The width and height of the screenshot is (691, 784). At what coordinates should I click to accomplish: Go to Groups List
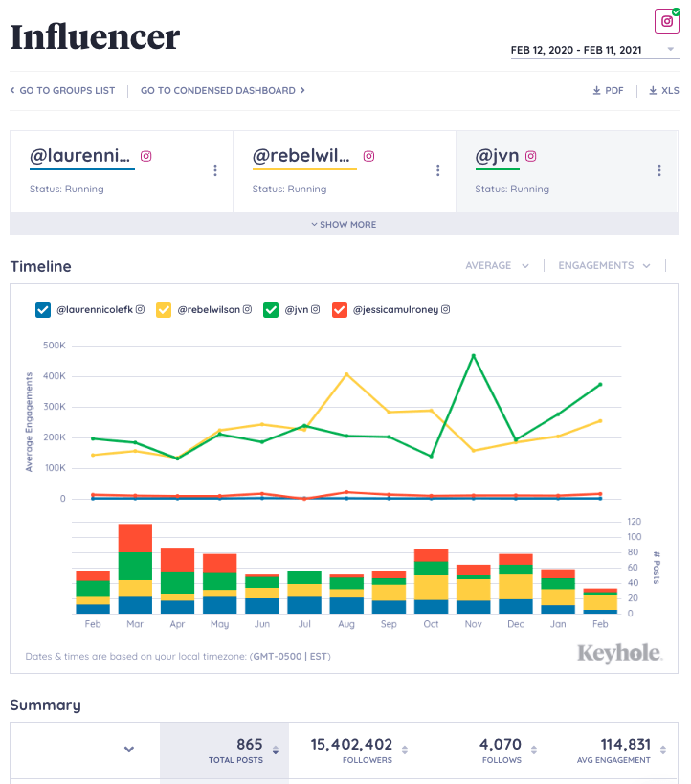pyautogui.click(x=62, y=91)
